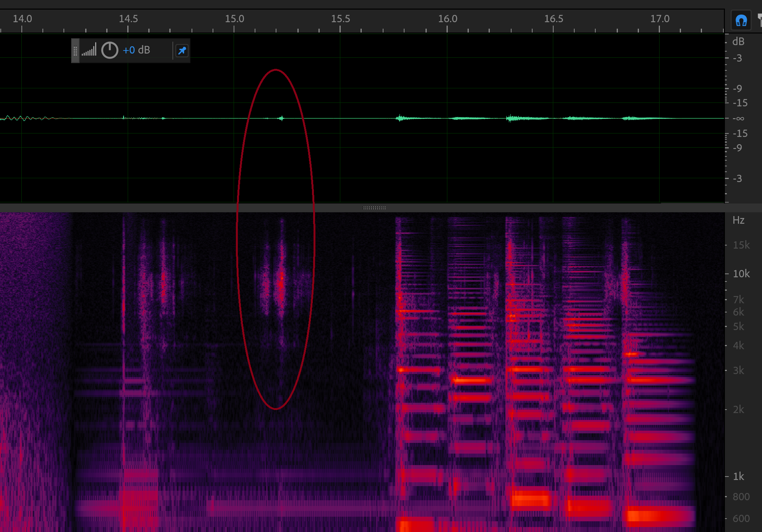Click the 10k mark on frequency scale
This screenshot has width=762, height=532.
[x=741, y=274]
